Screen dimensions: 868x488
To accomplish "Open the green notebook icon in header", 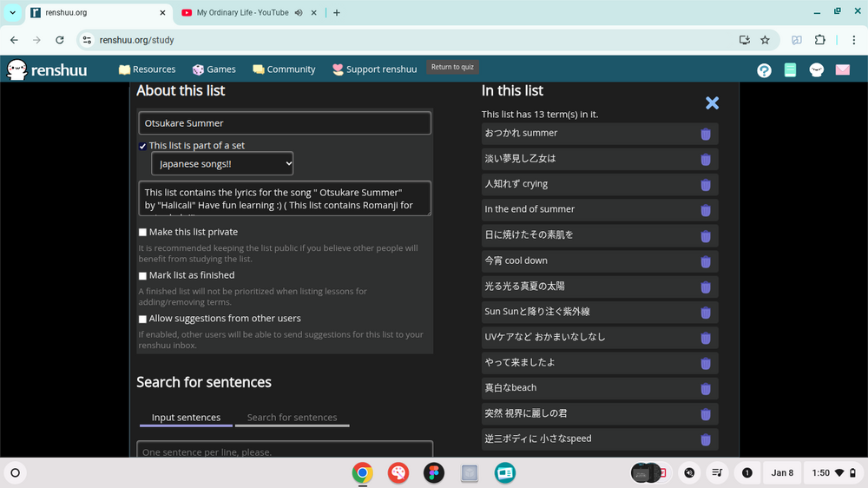I will point(790,70).
